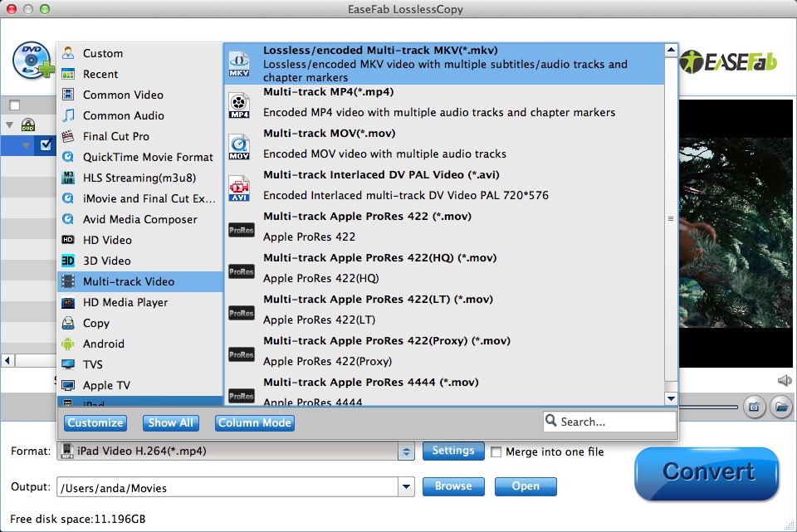This screenshot has height=532, width=797.
Task: Choose Lossless/encoded Multi-track MKV format
Action: point(444,64)
